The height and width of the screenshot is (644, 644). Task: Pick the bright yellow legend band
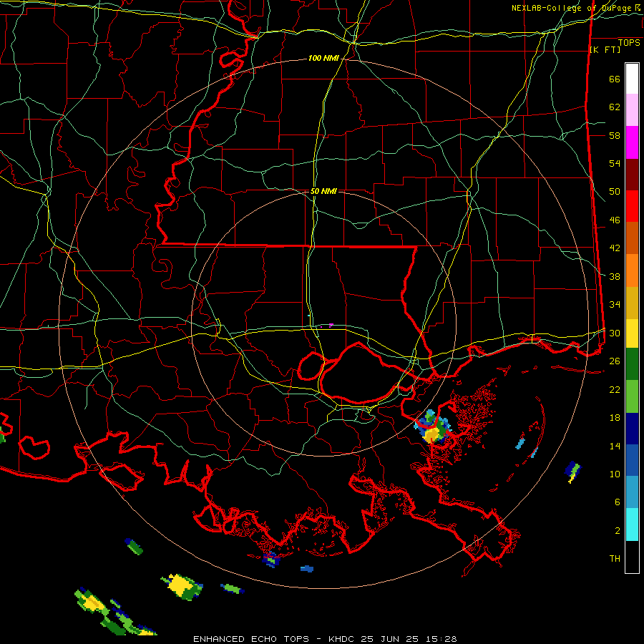tap(632, 333)
